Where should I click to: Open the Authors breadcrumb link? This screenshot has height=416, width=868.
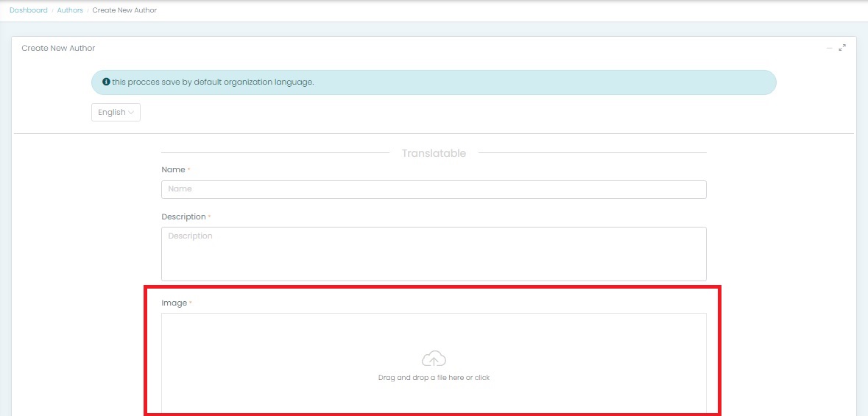tap(70, 10)
